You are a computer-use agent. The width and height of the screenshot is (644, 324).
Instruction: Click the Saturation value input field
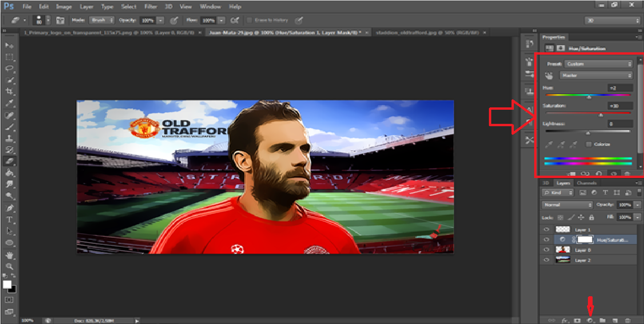[x=620, y=106]
